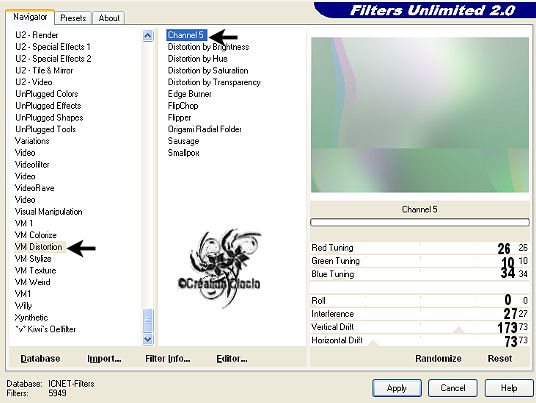The width and height of the screenshot is (536, 403).
Task: Adjust the Red Tuning slider
Action: [420, 248]
